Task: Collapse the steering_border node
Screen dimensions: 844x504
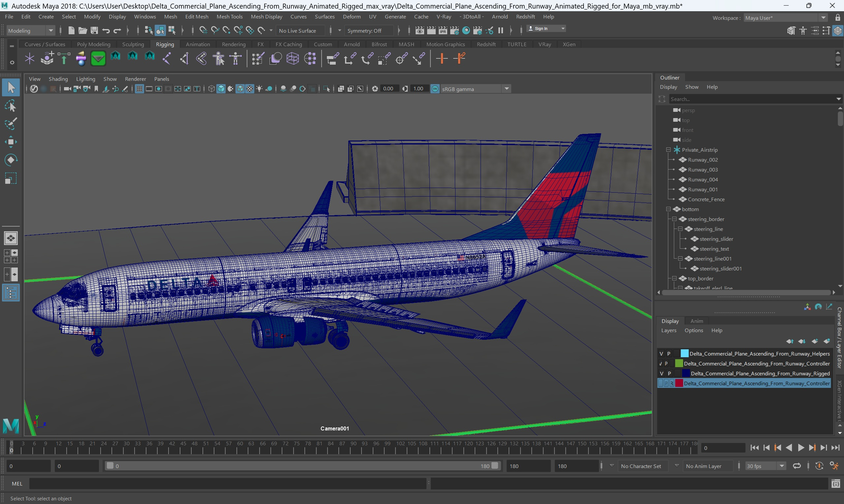Action: pyautogui.click(x=674, y=219)
